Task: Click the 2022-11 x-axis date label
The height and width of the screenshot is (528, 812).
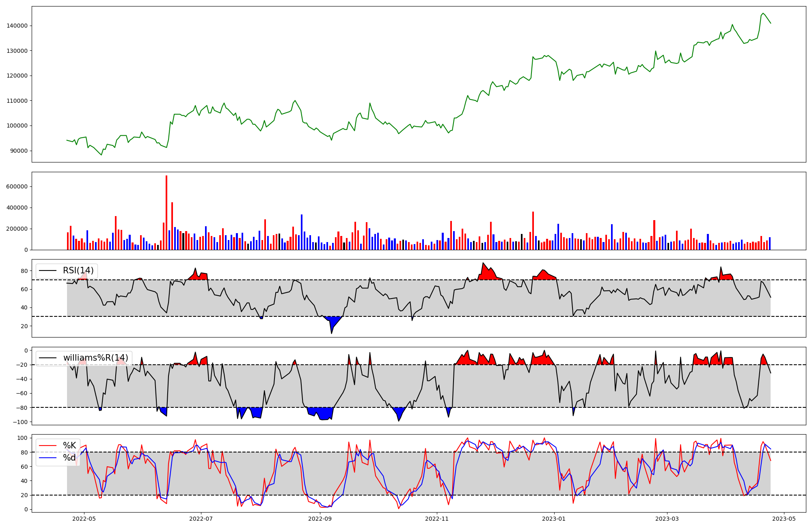Action: [437, 519]
